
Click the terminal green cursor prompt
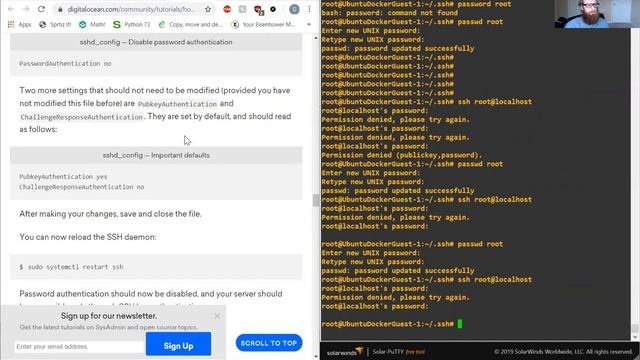[460, 324]
